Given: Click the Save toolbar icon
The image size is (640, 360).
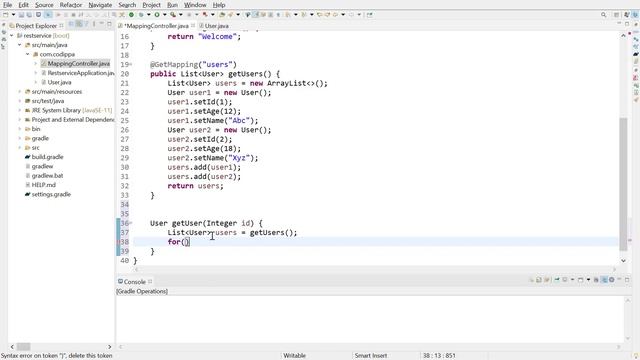Looking at the screenshot, I should 21,15.
